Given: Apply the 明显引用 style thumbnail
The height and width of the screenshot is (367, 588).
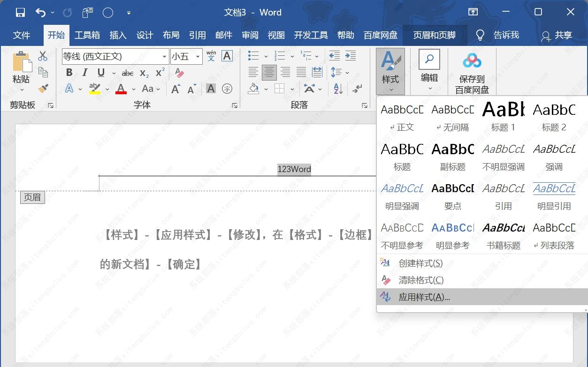Looking at the screenshot, I should tap(554, 196).
